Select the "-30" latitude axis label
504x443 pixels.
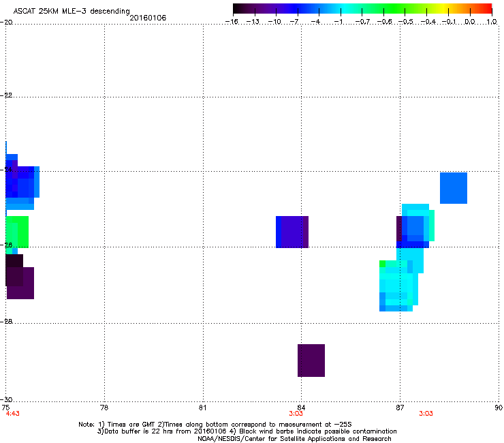click(x=6, y=399)
